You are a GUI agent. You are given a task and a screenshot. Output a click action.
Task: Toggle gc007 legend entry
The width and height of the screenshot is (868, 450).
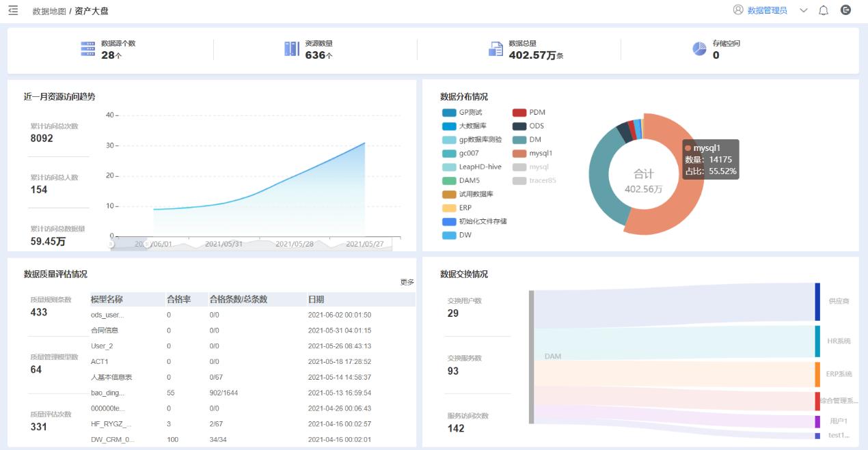(461, 154)
